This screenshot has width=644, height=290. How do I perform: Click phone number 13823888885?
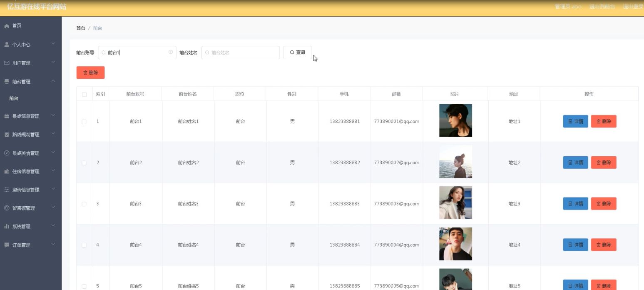point(345,286)
